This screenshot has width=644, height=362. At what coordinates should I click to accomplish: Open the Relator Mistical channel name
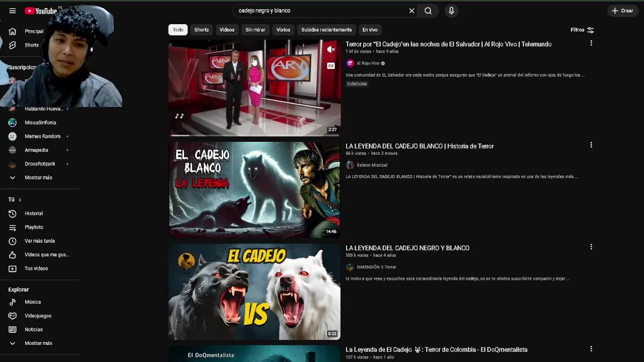[372, 165]
